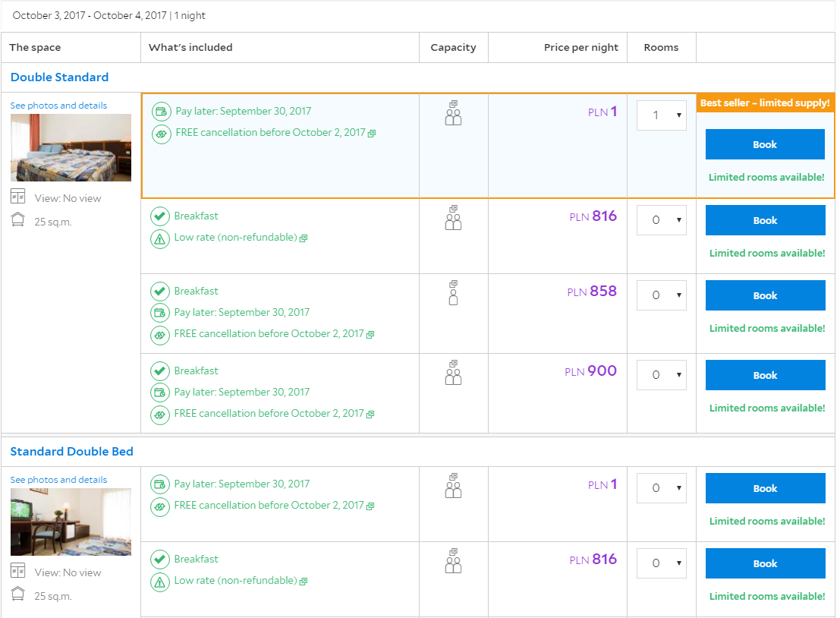Book the PLN 900 breakfast rate
Image resolution: width=840 pixels, height=618 pixels.
765,375
